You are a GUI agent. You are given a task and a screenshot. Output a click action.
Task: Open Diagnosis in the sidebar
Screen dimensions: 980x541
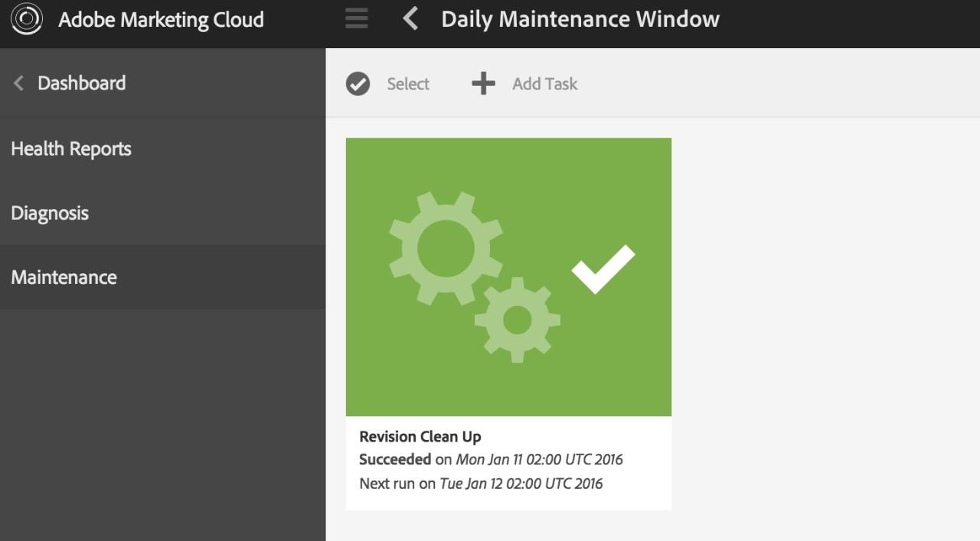coord(50,213)
